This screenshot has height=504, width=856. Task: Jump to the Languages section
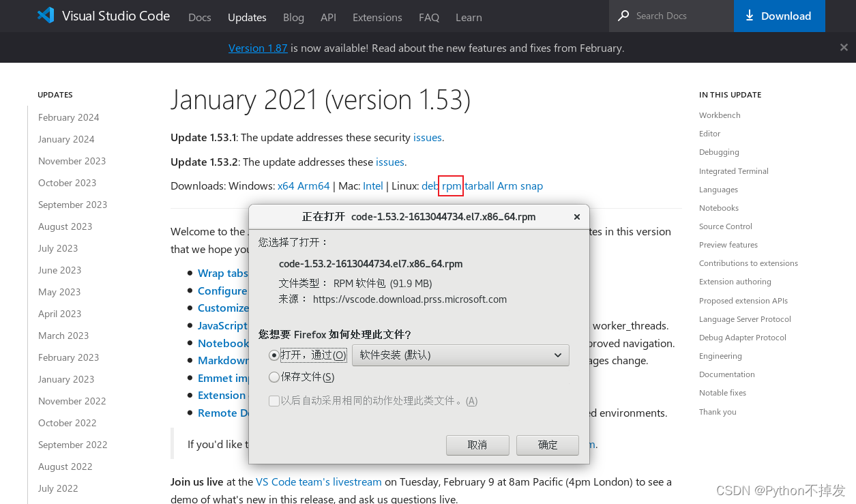point(718,190)
